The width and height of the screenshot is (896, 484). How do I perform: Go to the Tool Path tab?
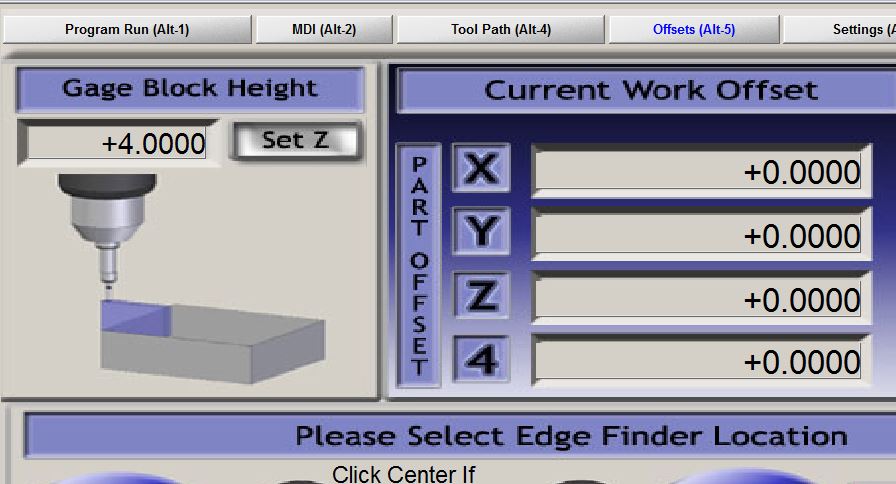[500, 29]
